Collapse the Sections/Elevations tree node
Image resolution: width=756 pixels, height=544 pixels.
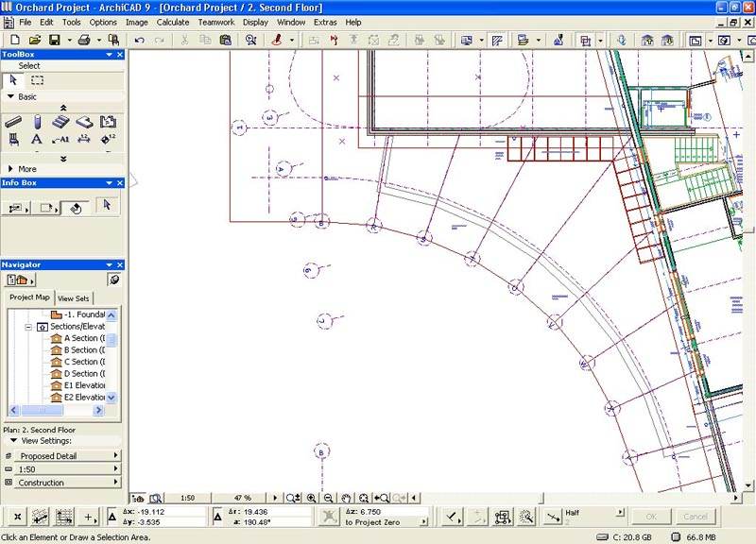[x=29, y=326]
